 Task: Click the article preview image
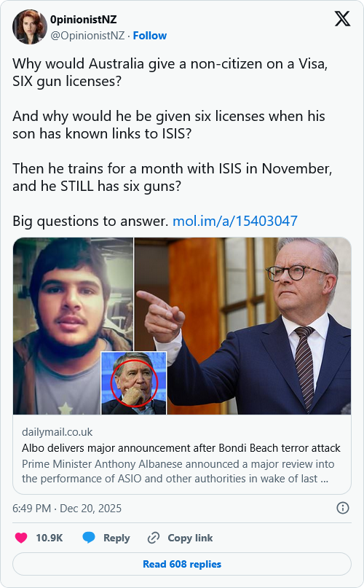tap(182, 326)
